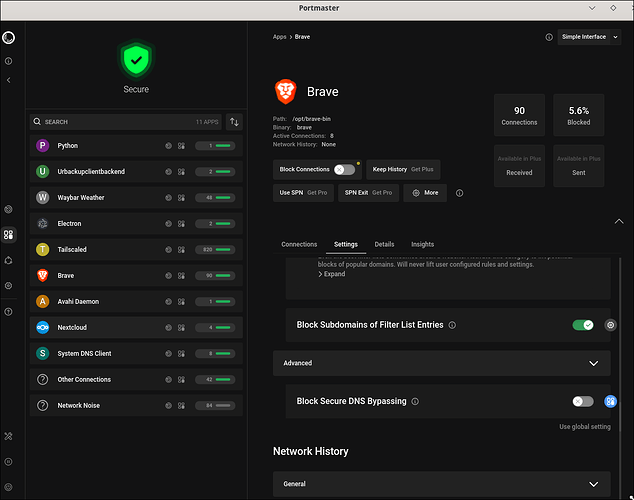Open the SPN network icon in sidebar
Screen dimensions: 634x500
[x=8, y=260]
